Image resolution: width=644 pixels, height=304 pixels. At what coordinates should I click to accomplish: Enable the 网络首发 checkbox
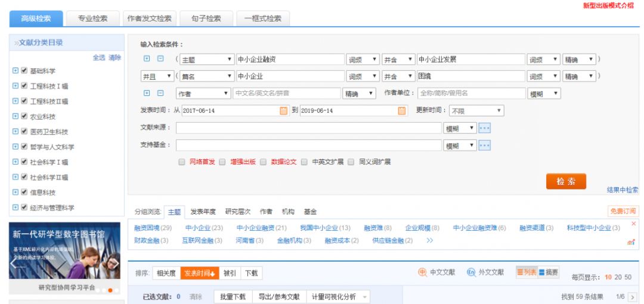[x=182, y=162]
